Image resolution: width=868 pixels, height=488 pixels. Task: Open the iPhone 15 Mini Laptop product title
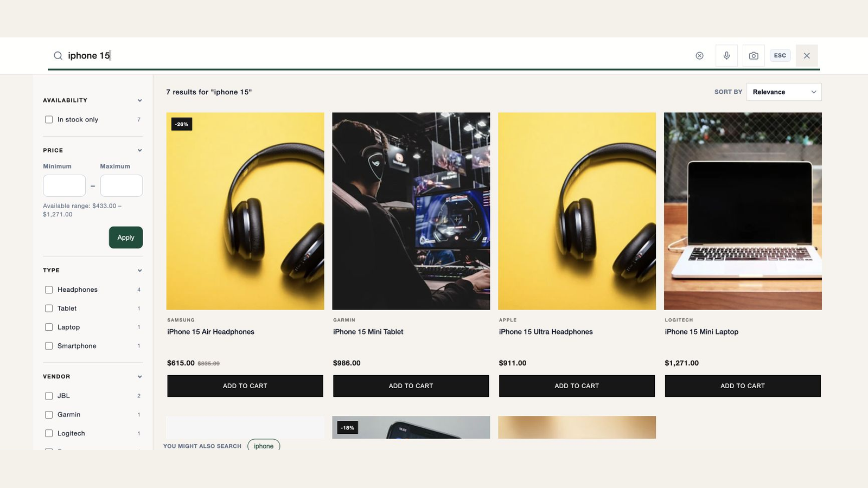(701, 332)
